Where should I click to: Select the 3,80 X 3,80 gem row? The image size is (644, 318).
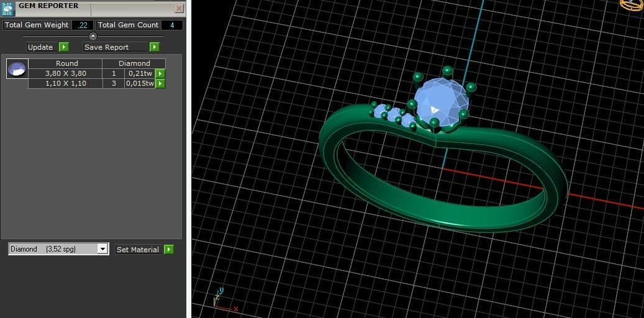(97, 73)
